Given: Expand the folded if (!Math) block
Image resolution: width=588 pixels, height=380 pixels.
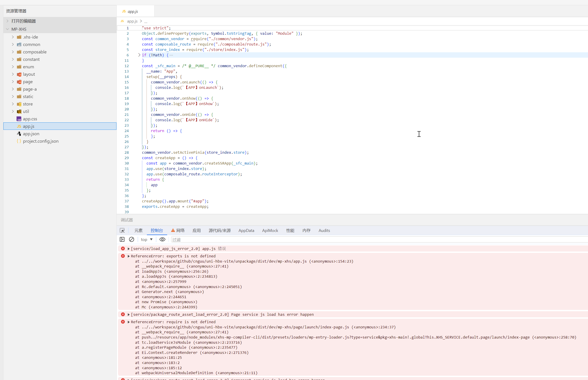Looking at the screenshot, I should click(139, 55).
